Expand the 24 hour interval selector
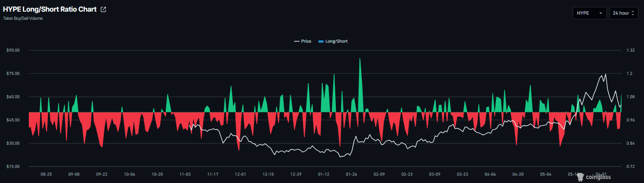The image size is (644, 183). 624,13
